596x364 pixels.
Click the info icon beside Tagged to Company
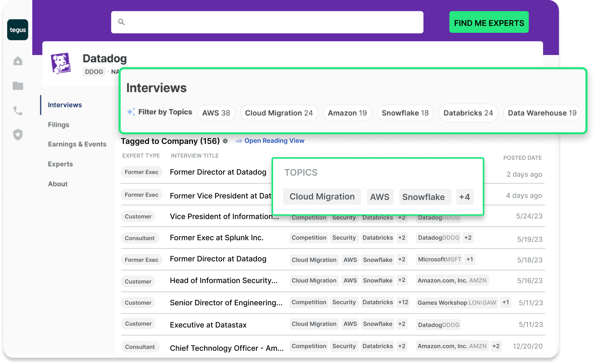pos(225,141)
